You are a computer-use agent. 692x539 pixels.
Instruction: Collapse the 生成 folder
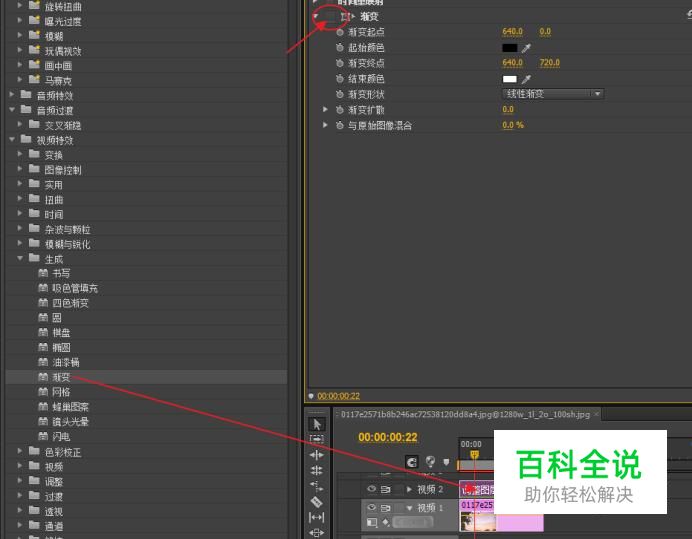pyautogui.click(x=20, y=258)
